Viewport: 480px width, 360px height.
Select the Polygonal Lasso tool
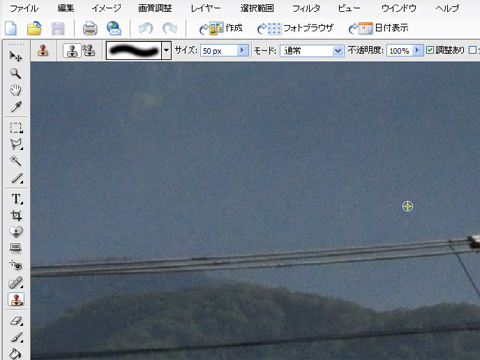16,144
